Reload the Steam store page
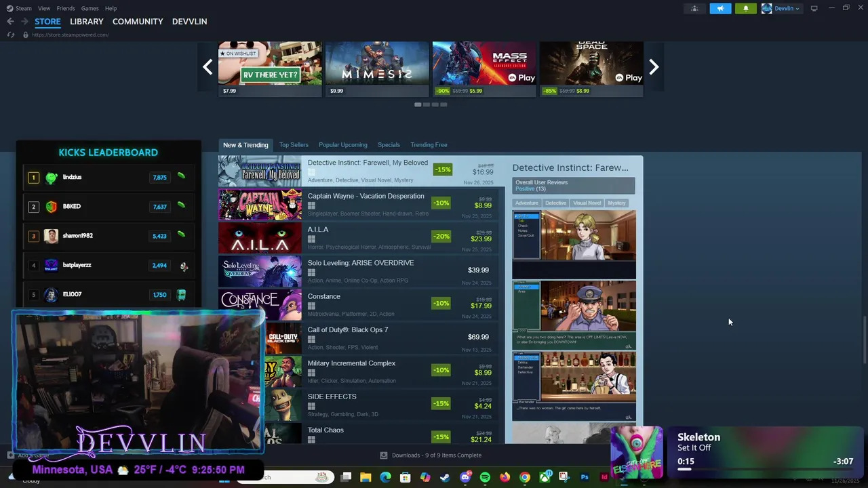868x488 pixels. coord(10,35)
